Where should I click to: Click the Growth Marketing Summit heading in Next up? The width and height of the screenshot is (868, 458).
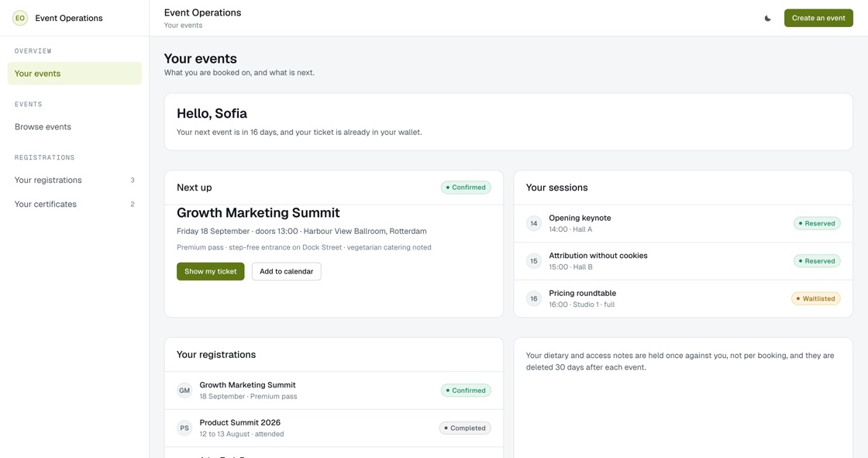(x=258, y=213)
